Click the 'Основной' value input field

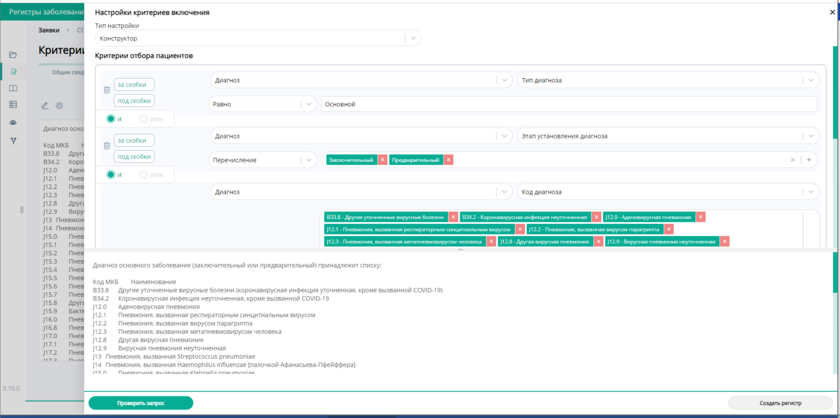[570, 104]
